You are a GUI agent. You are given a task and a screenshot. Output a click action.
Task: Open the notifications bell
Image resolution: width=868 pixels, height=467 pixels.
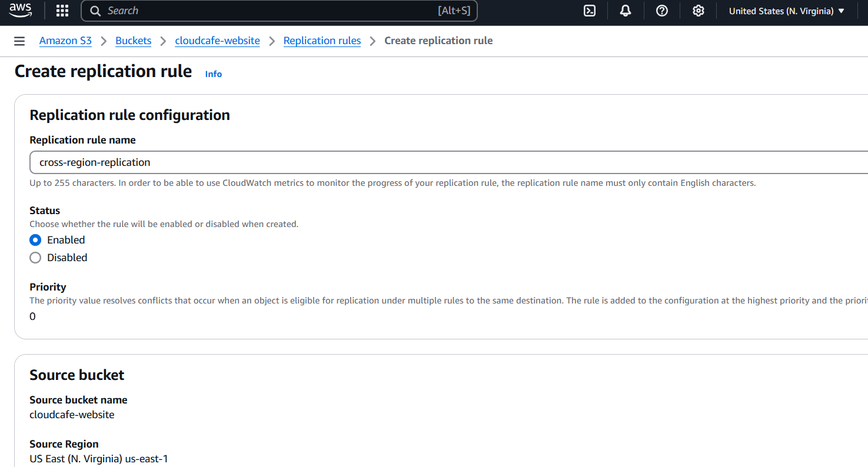(626, 11)
